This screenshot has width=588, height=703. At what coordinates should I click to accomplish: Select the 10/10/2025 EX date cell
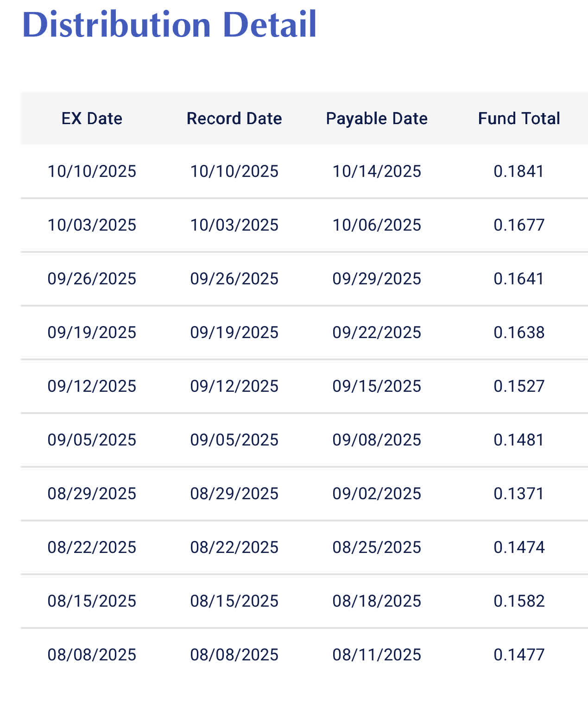(92, 171)
